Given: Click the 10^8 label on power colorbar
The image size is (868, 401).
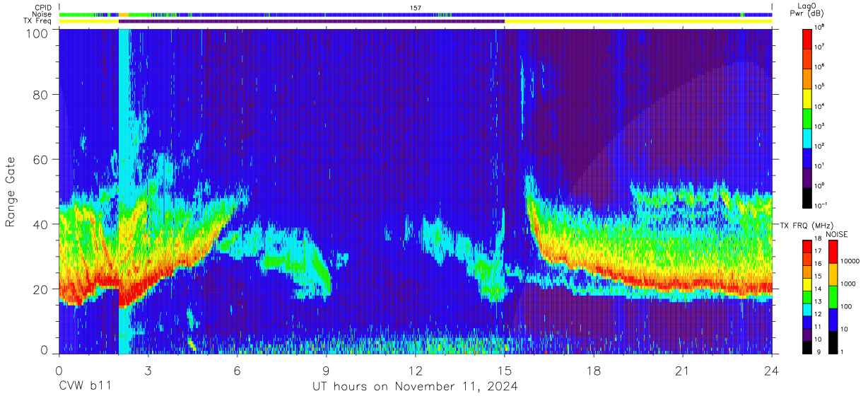Looking at the screenshot, I should [821, 27].
